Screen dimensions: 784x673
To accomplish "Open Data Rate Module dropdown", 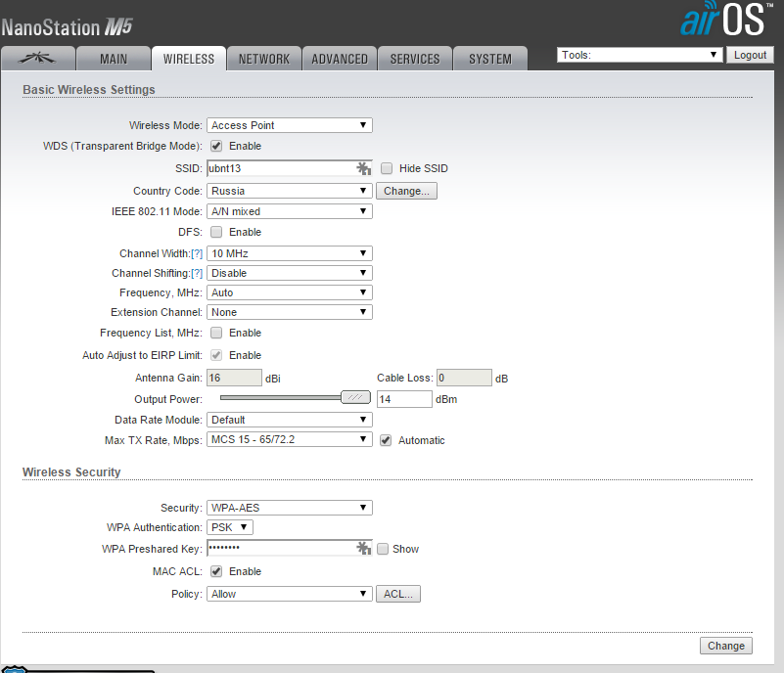I will coord(290,420).
